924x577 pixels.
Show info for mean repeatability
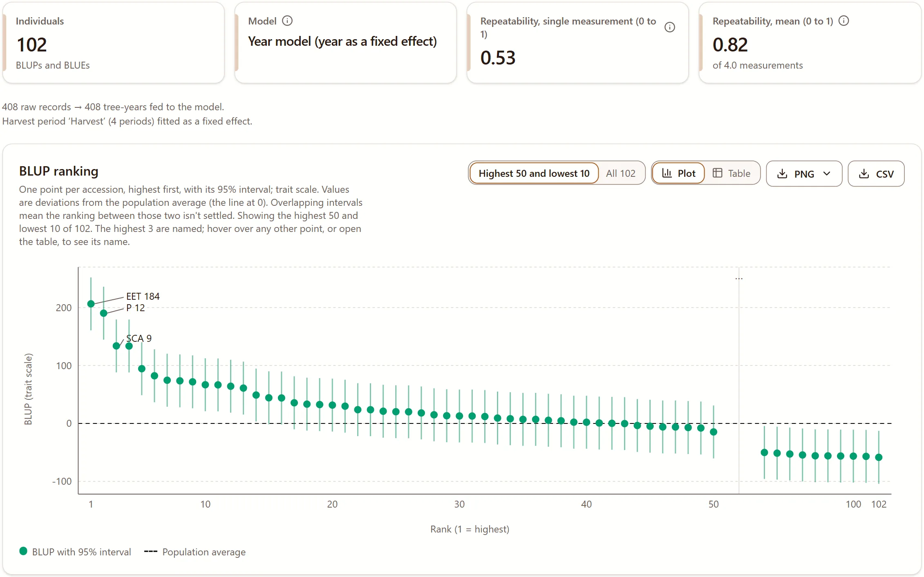(x=843, y=21)
